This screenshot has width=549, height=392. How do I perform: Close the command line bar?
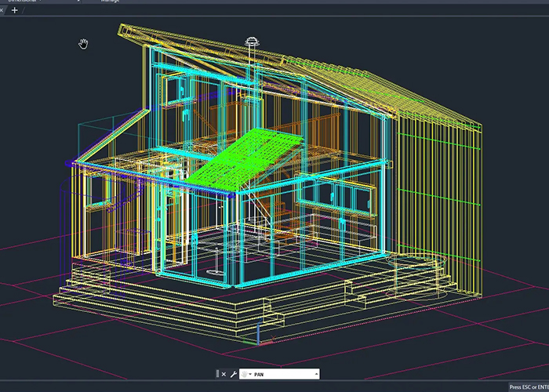coord(224,375)
